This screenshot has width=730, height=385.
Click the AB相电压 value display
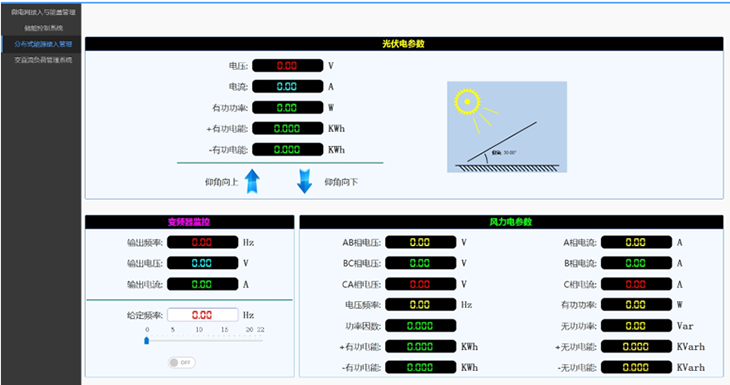420,242
